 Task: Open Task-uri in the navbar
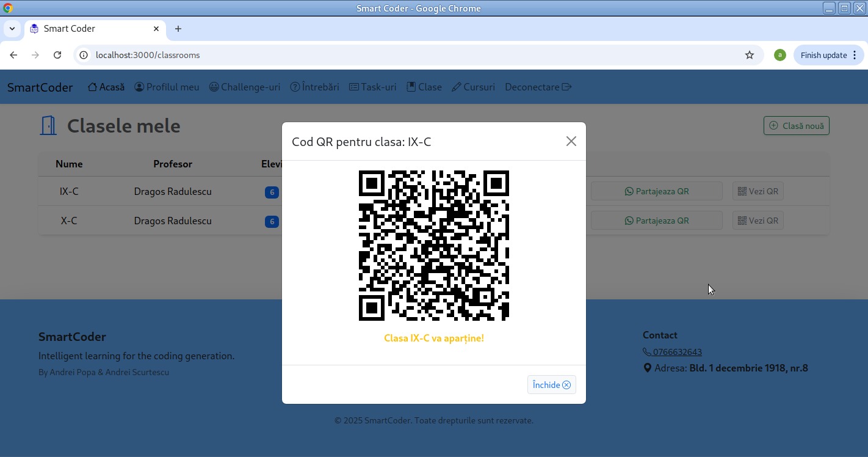[373, 87]
